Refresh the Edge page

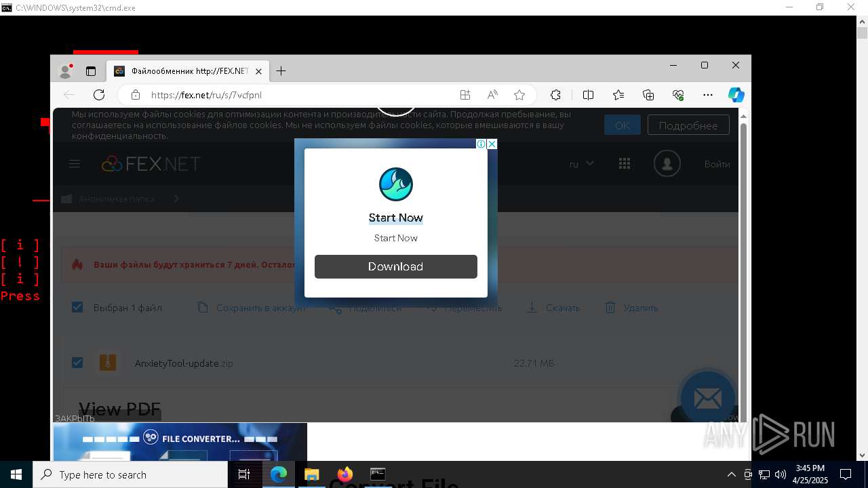tap(99, 95)
